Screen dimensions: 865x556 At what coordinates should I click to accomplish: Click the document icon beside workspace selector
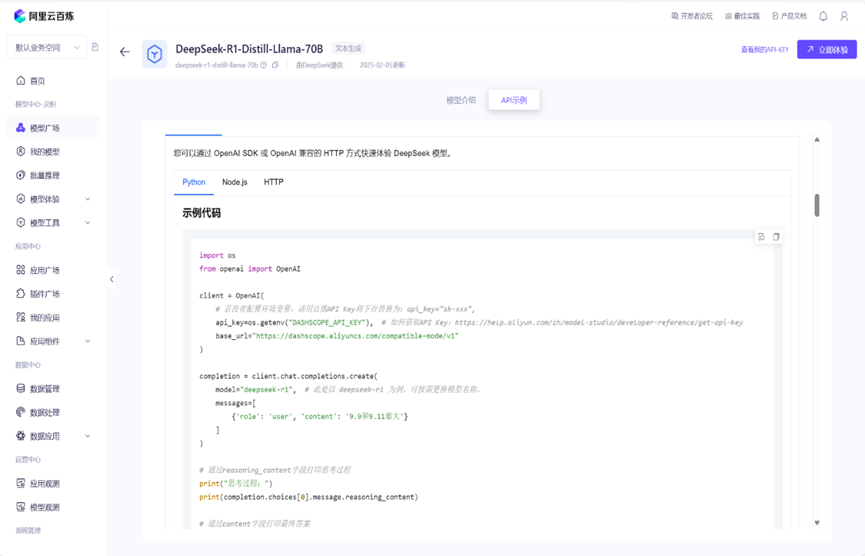point(95,47)
